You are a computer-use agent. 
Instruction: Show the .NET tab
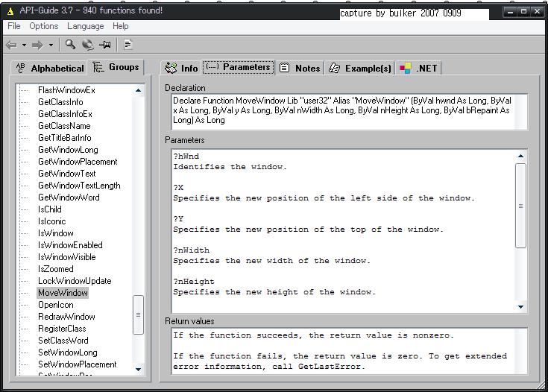pyautogui.click(x=419, y=68)
